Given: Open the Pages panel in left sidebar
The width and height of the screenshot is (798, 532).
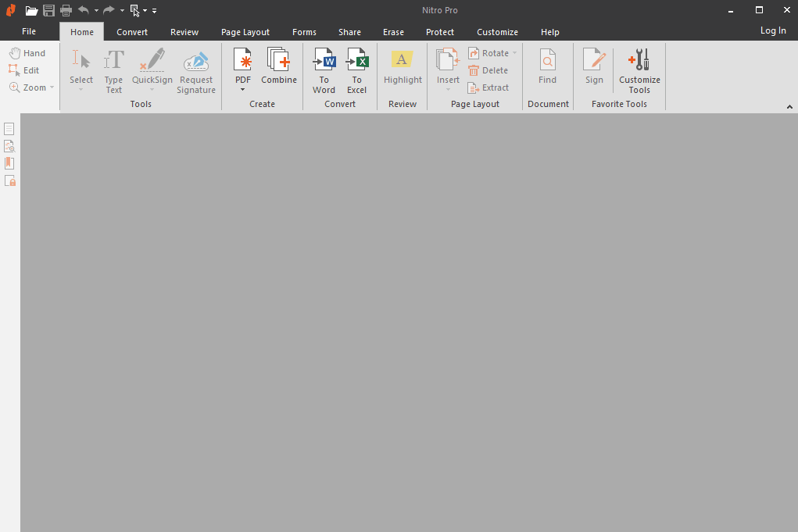Looking at the screenshot, I should [x=9, y=129].
